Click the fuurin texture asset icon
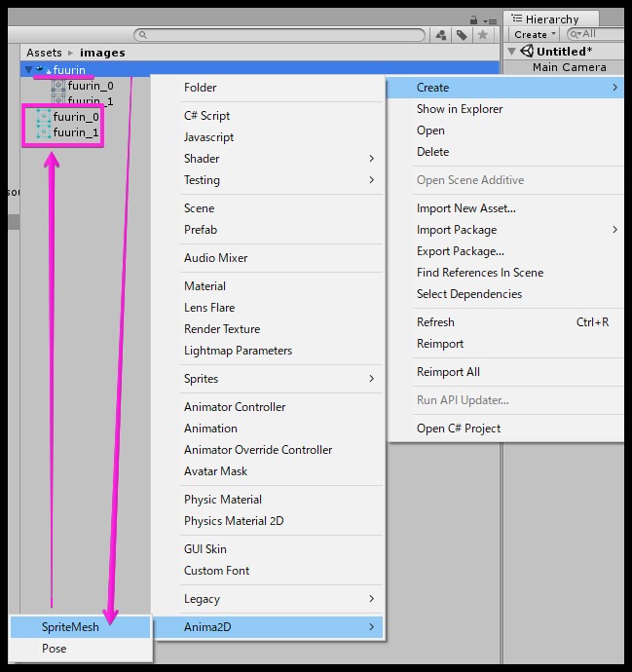 (42, 70)
